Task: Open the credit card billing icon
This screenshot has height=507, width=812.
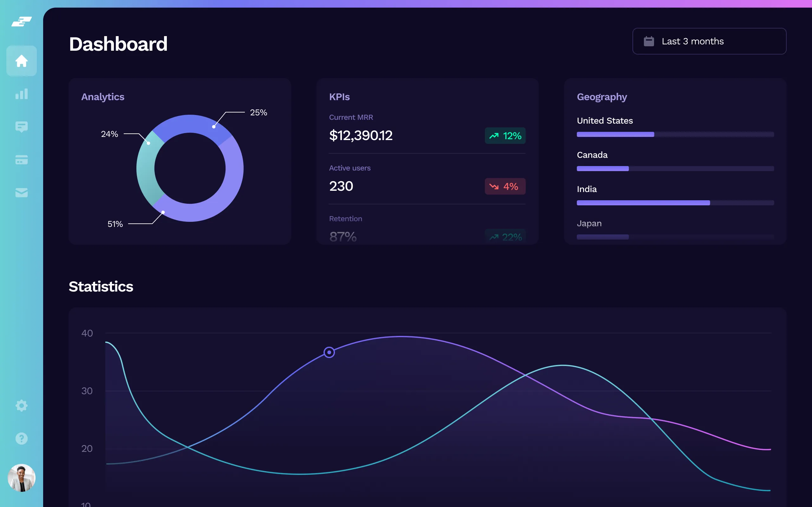Action: point(22,160)
